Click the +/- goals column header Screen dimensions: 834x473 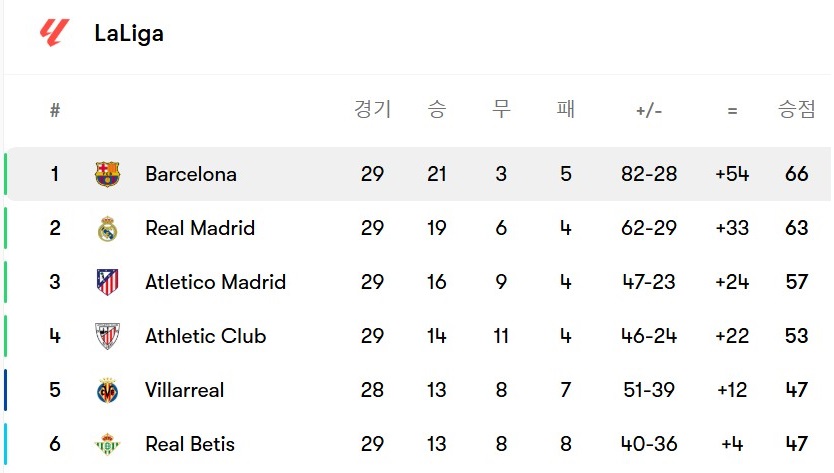[649, 111]
